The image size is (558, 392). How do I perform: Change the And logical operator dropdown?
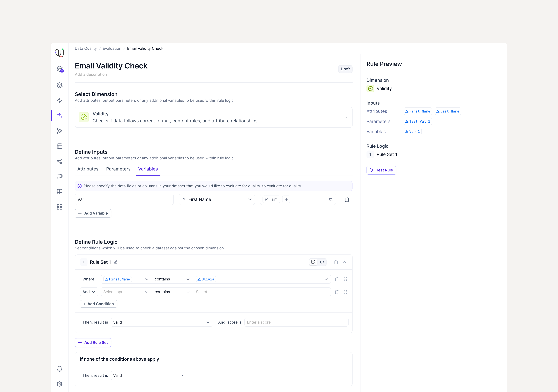coord(89,292)
